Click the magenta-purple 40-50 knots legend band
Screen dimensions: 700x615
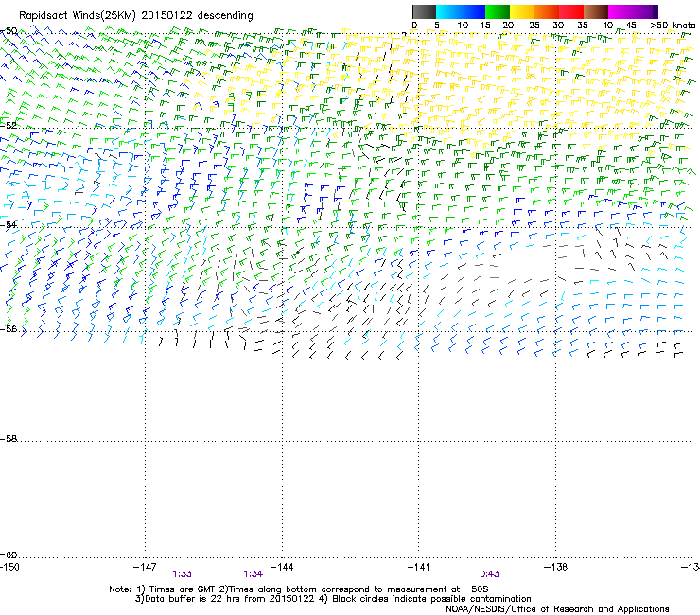click(633, 11)
